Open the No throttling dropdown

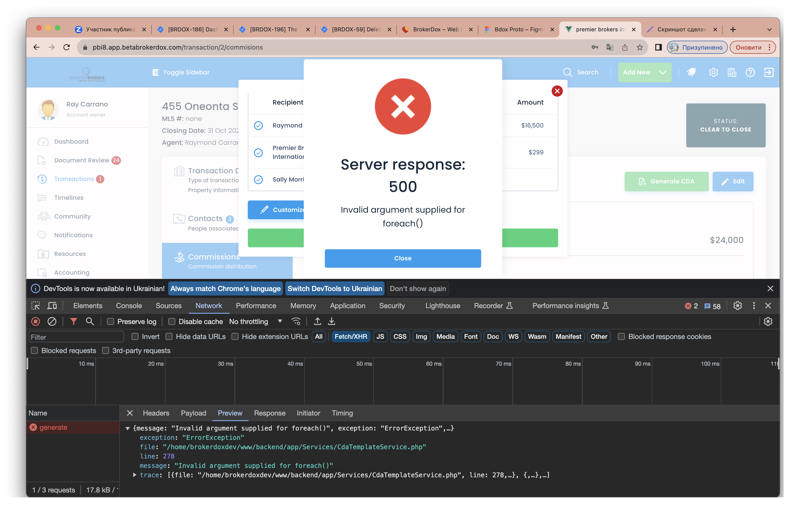coord(256,321)
